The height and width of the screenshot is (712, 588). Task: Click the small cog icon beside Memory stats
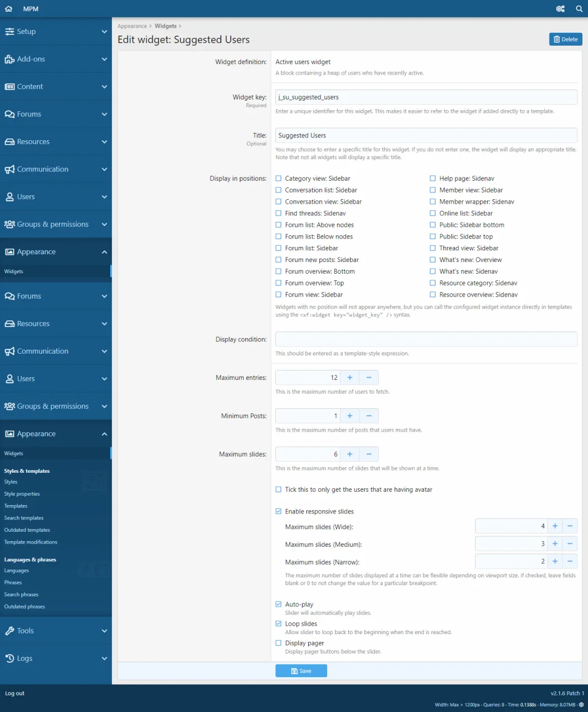581,705
